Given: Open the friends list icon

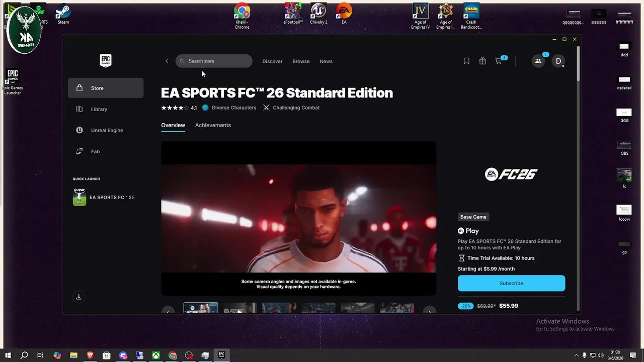Looking at the screenshot, I should click(x=538, y=61).
